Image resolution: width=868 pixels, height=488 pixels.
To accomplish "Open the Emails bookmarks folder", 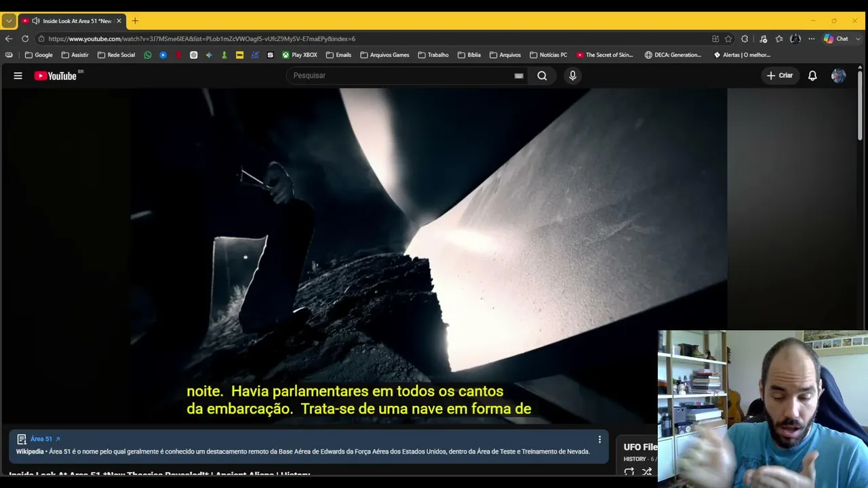I will (x=338, y=55).
